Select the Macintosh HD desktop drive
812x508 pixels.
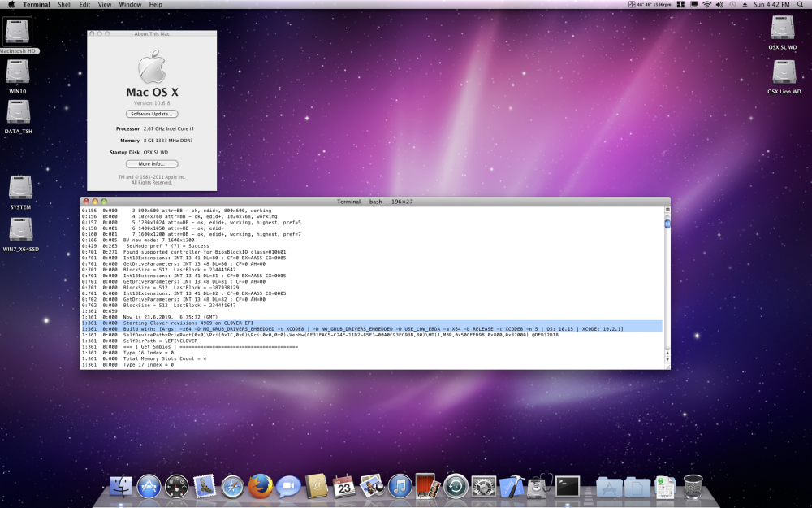click(18, 35)
